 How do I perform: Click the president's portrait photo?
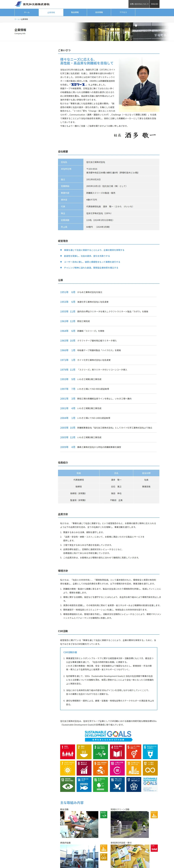(139, 85)
